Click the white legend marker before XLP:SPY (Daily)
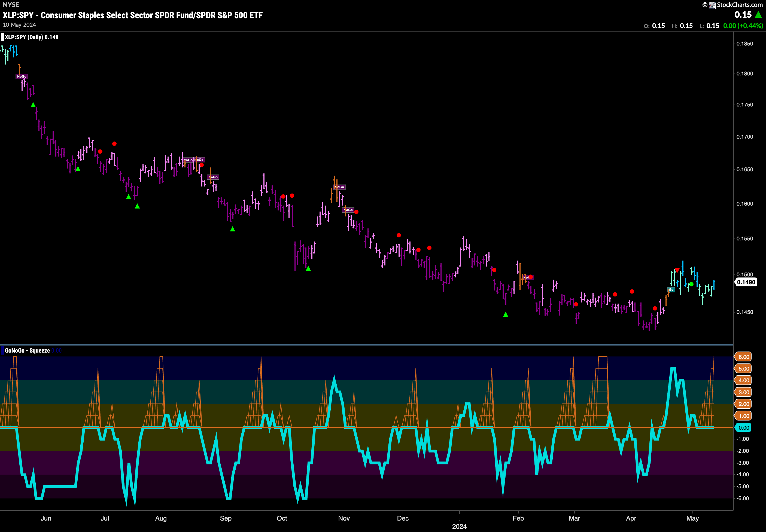766x532 pixels. [x=2, y=37]
